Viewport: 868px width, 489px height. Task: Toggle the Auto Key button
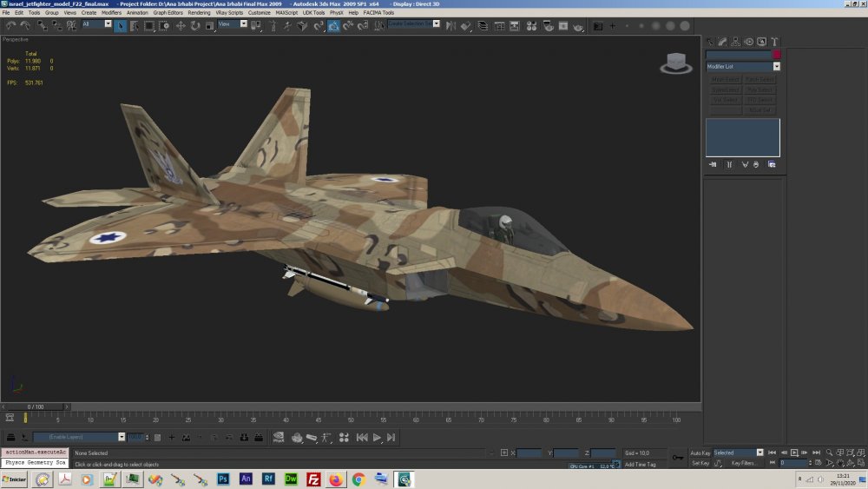point(700,453)
